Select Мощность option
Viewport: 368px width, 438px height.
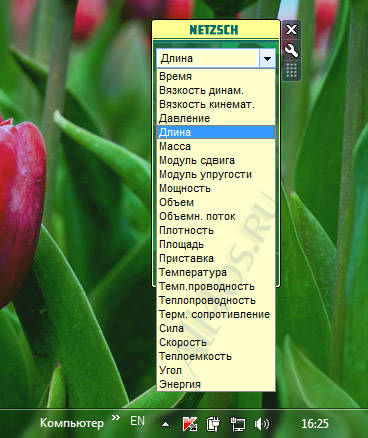point(216,188)
